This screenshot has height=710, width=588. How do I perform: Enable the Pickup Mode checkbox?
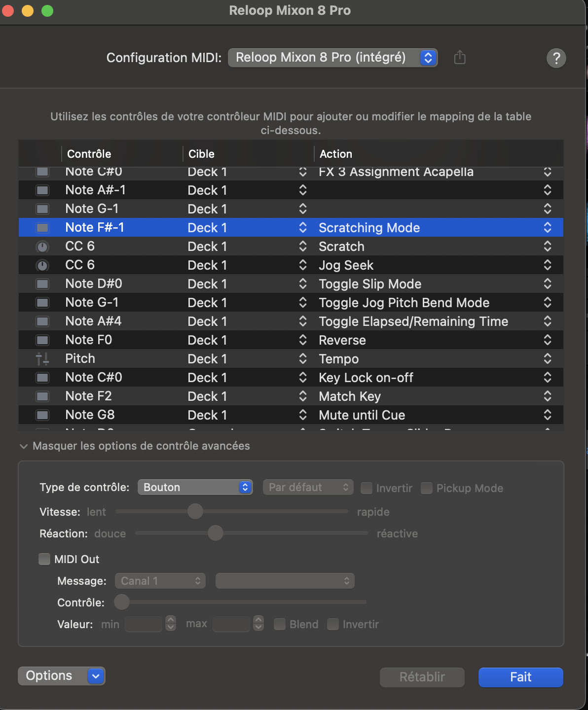coord(427,488)
